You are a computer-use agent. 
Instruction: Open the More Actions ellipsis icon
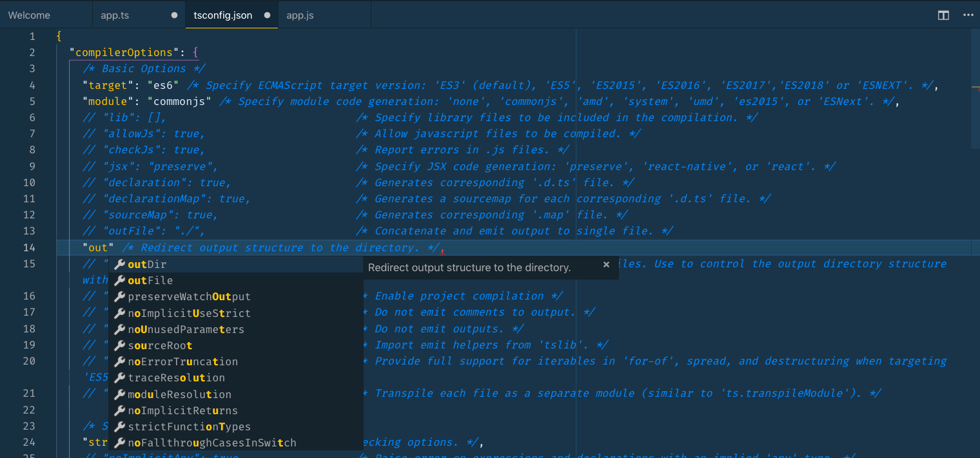point(968,14)
